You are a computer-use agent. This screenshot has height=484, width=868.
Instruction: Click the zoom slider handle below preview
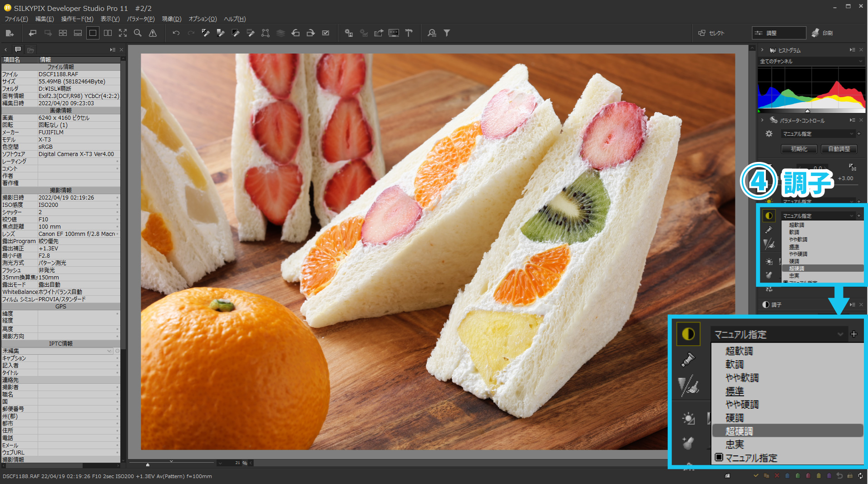coord(148,464)
